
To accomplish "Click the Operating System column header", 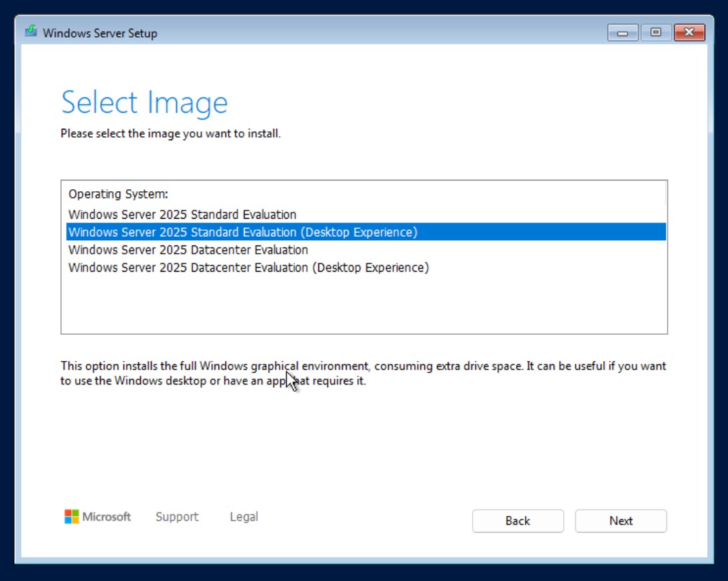I will pyautogui.click(x=118, y=194).
